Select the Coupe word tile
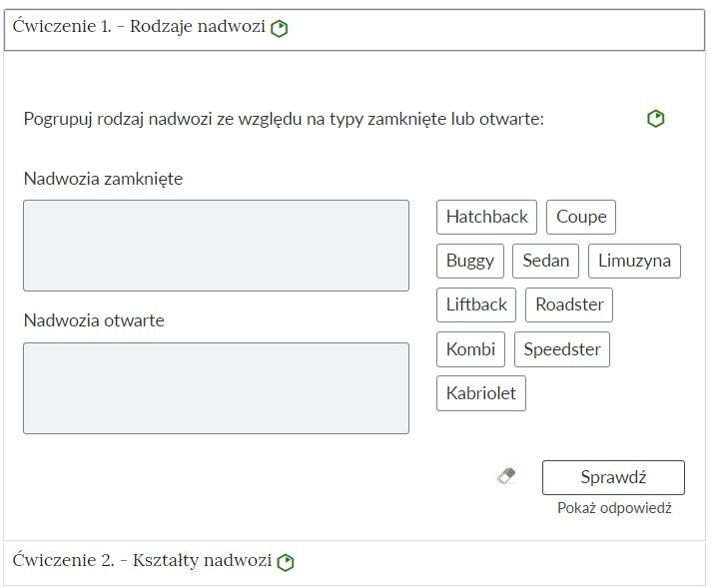715x588 pixels. 581,217
